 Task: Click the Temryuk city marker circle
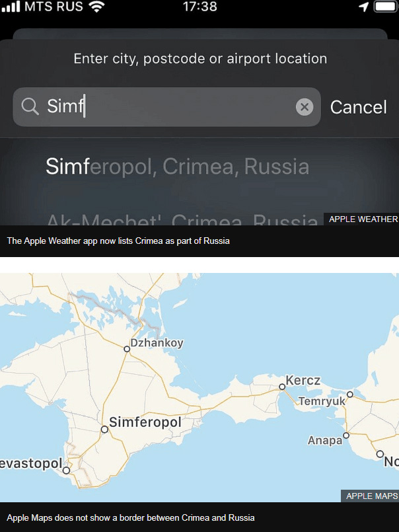click(350, 395)
